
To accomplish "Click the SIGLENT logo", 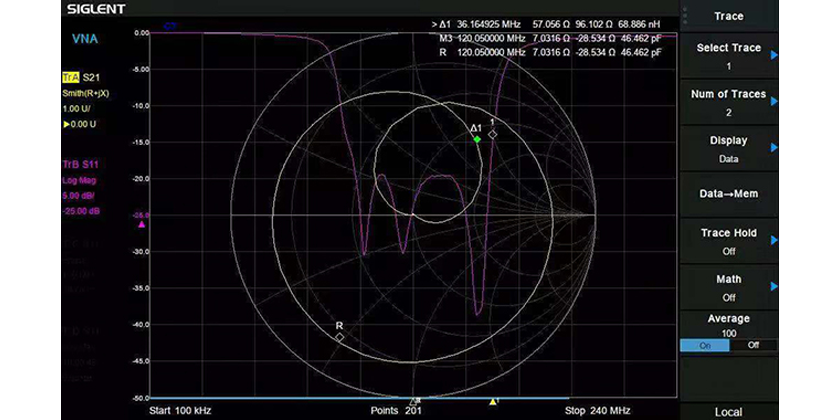I will click(x=96, y=9).
